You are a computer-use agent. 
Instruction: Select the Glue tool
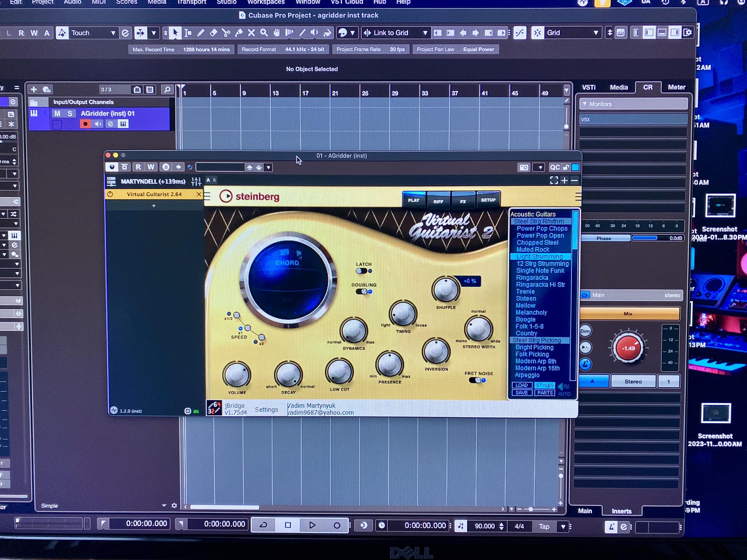click(x=239, y=33)
